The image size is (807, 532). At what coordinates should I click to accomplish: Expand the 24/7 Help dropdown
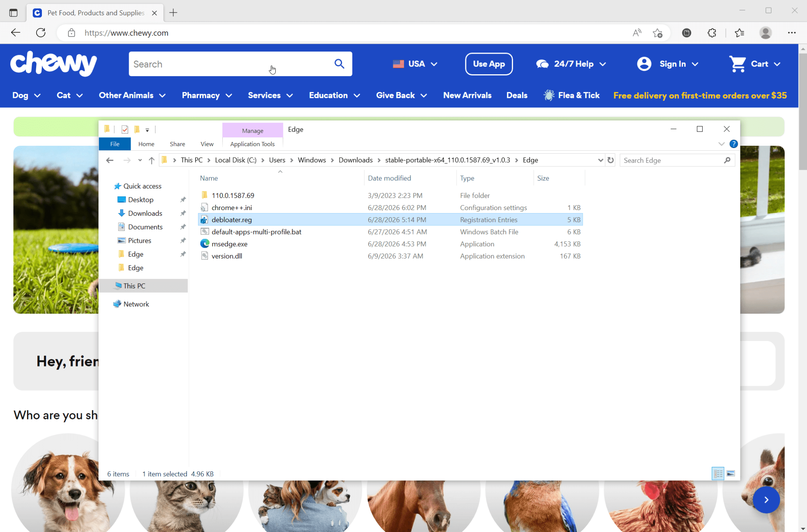click(570, 64)
